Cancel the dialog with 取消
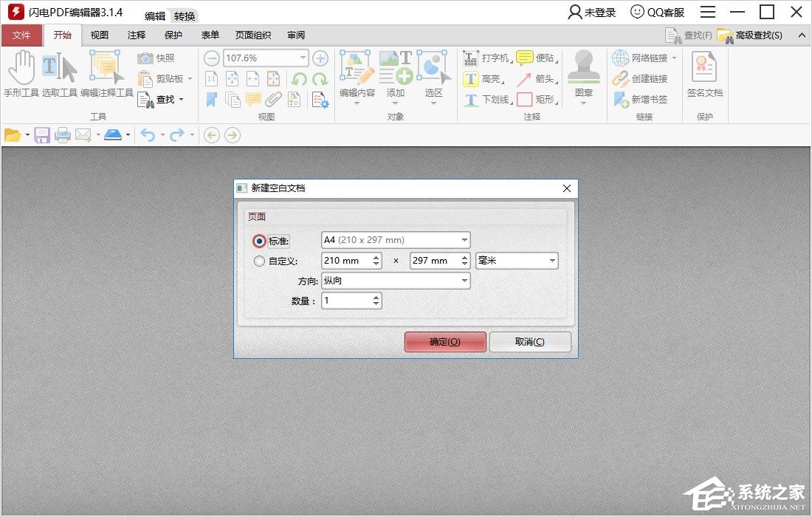812x517 pixels. (529, 341)
